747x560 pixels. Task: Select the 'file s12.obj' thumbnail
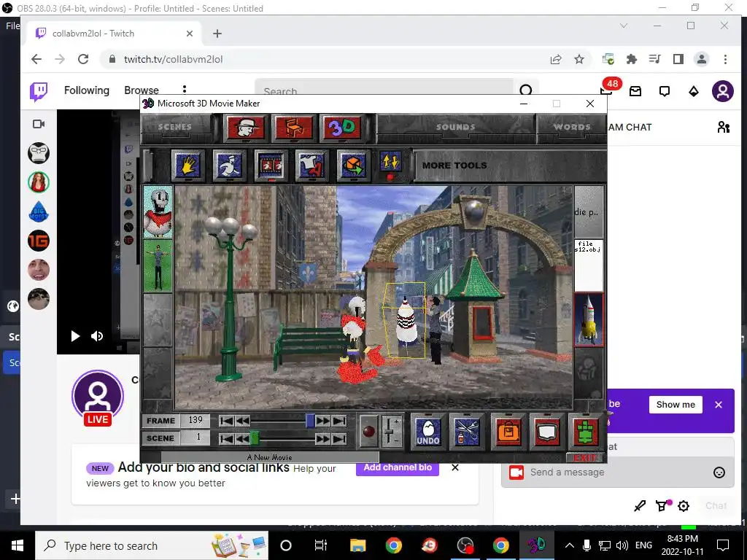(x=589, y=265)
